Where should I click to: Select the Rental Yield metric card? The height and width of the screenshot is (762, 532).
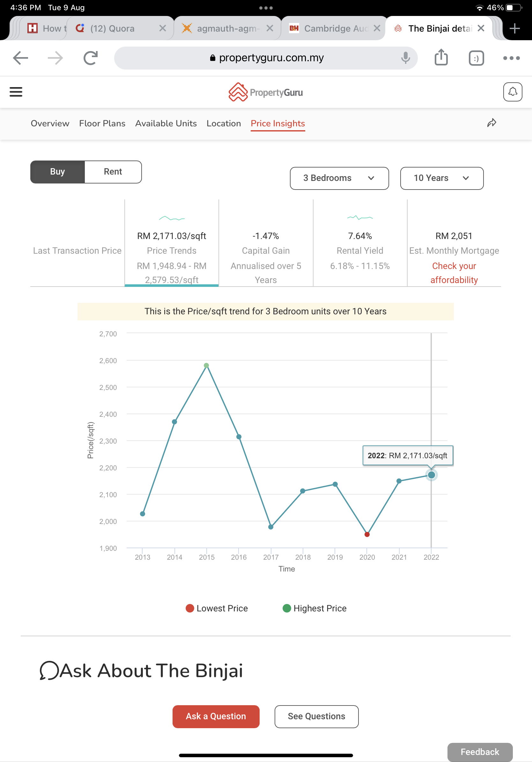(x=360, y=243)
